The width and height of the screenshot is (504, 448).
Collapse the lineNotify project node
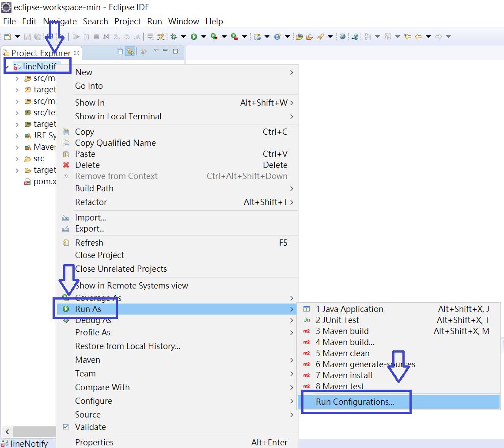(7, 67)
